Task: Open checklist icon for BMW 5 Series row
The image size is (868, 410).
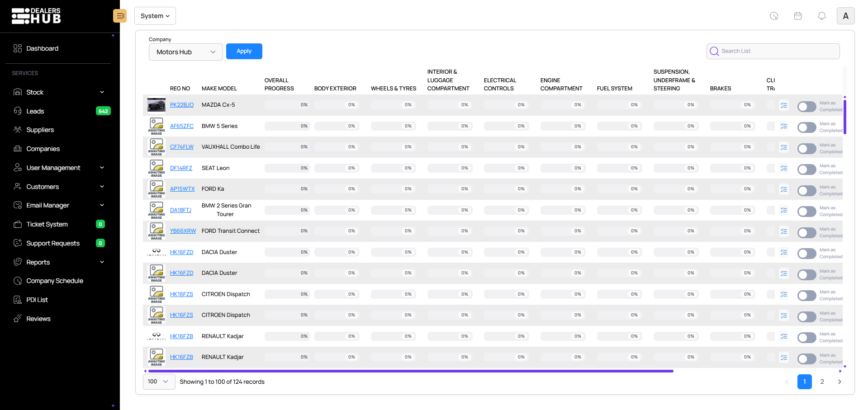Action: tap(784, 127)
